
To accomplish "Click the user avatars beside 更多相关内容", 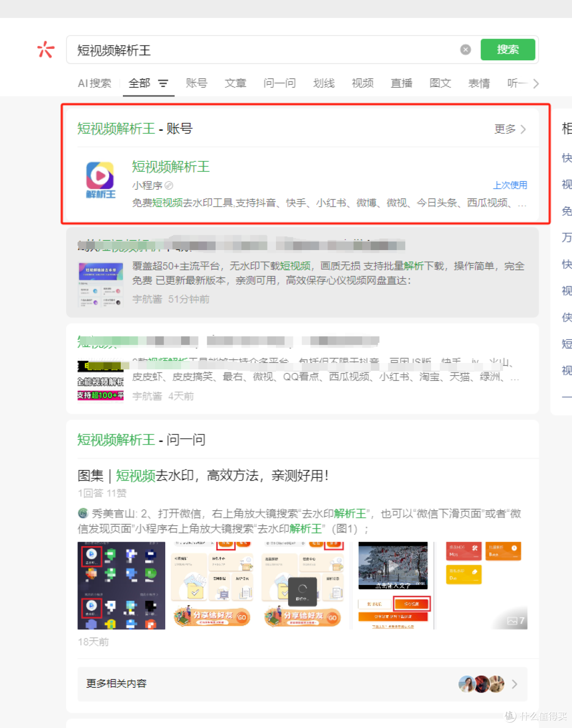I will 481,684.
